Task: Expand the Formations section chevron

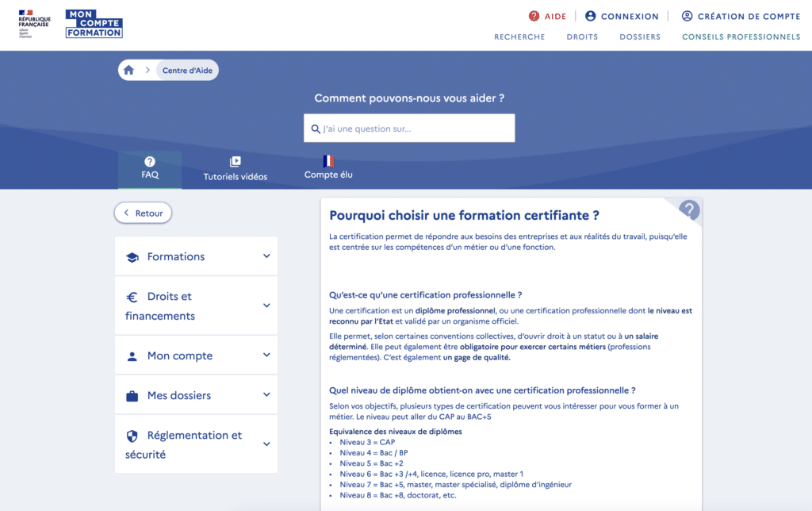Action: point(266,256)
